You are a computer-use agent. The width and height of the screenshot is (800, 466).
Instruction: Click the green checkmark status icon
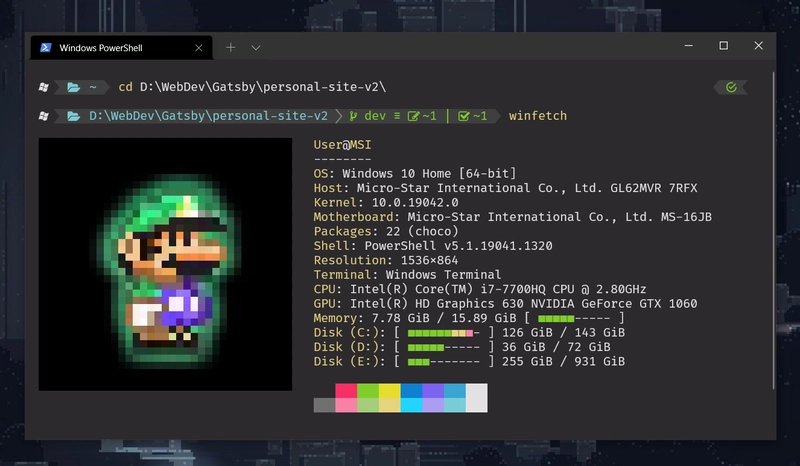coord(731,87)
